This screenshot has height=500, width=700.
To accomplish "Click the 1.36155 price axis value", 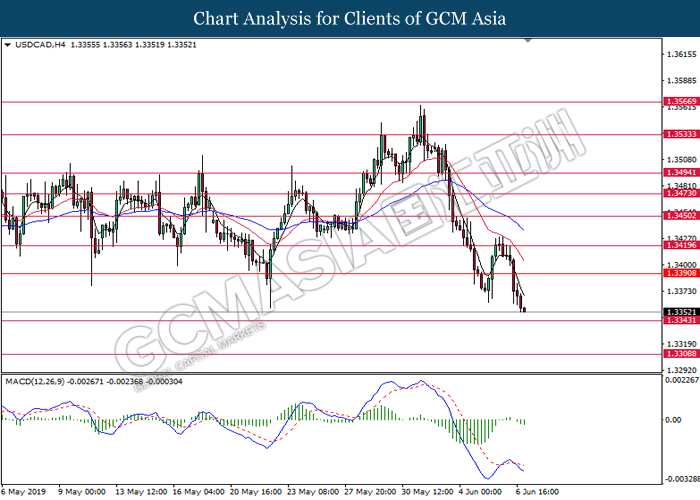I will tap(681, 54).
